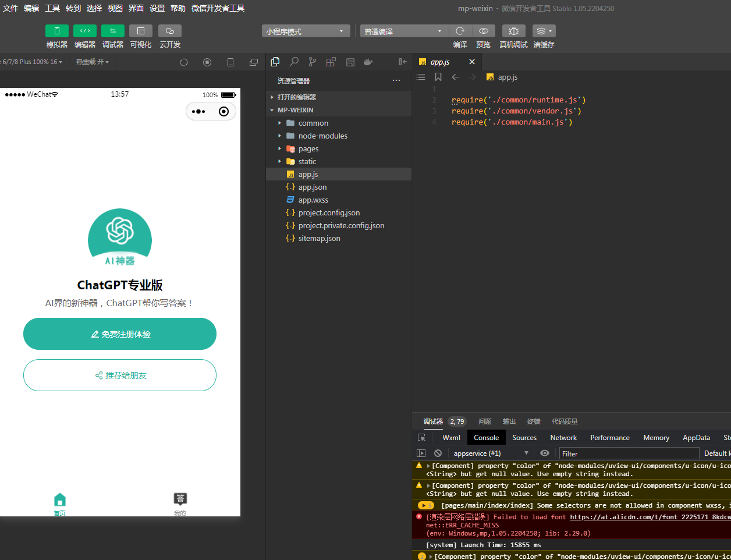
Task: Switch to the Wxml devtools tab
Action: pos(451,438)
